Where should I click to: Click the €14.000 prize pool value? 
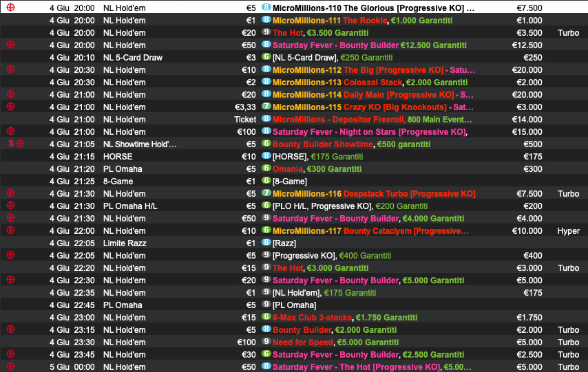[x=527, y=119]
